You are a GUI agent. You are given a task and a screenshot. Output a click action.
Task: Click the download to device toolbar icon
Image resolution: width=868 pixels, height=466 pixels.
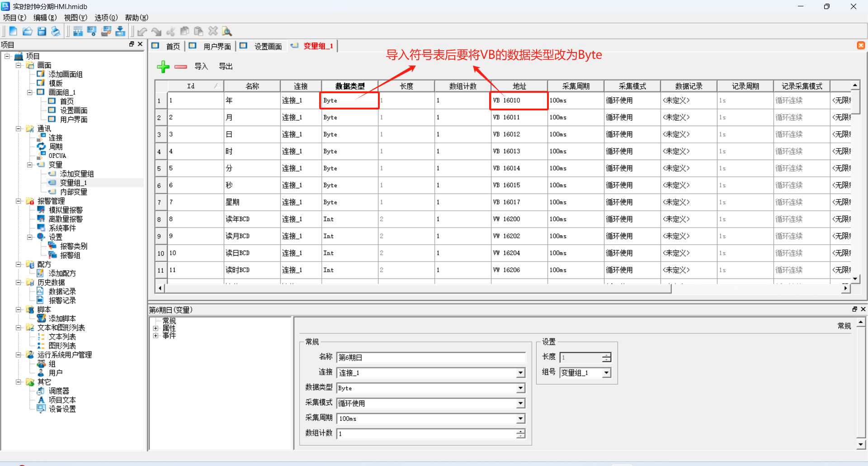120,31
